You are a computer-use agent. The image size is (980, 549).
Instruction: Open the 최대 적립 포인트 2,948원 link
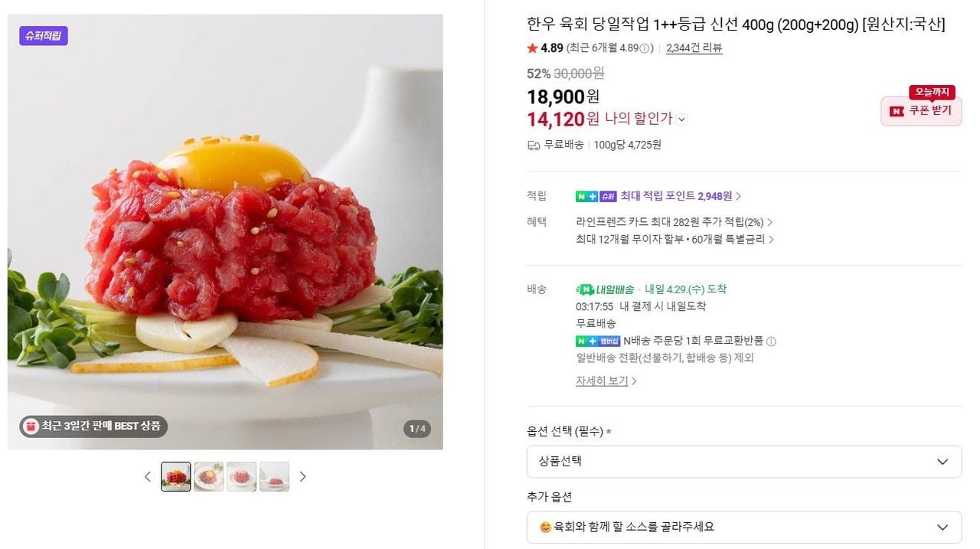coord(681,196)
